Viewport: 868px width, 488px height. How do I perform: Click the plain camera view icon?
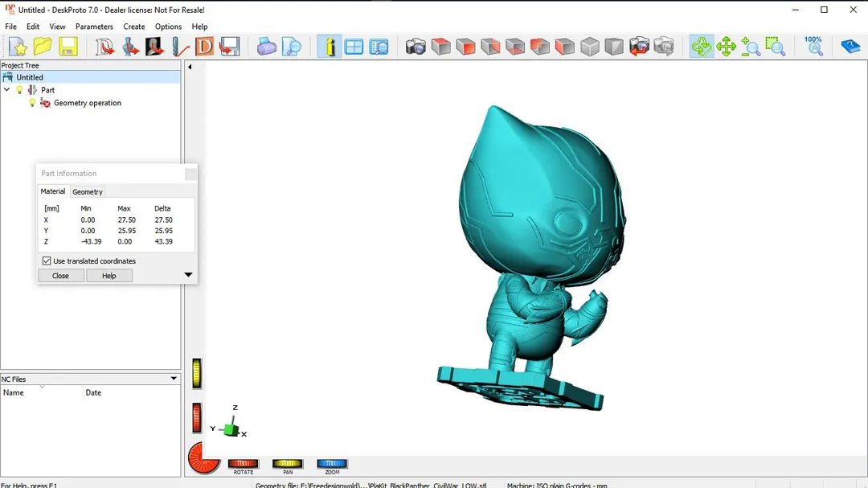pos(416,47)
